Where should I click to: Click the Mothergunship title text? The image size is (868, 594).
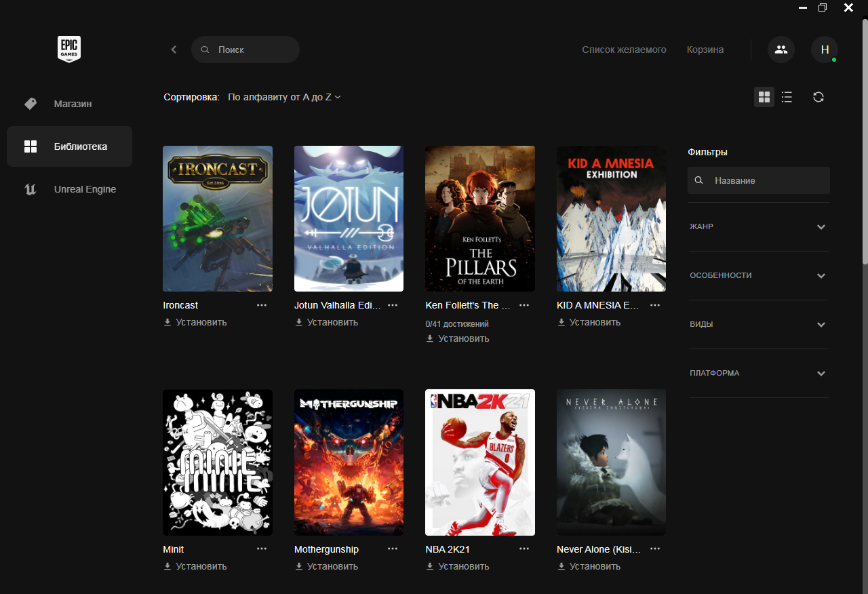pos(326,549)
